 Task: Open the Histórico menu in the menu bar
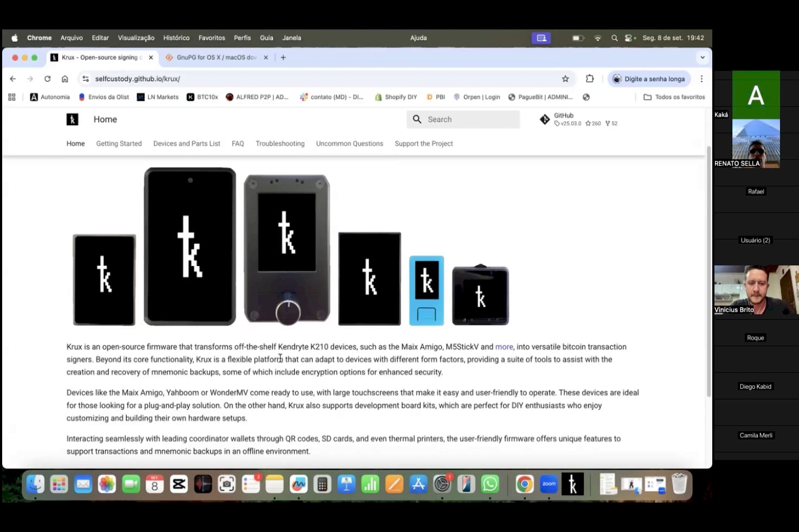[x=176, y=38]
